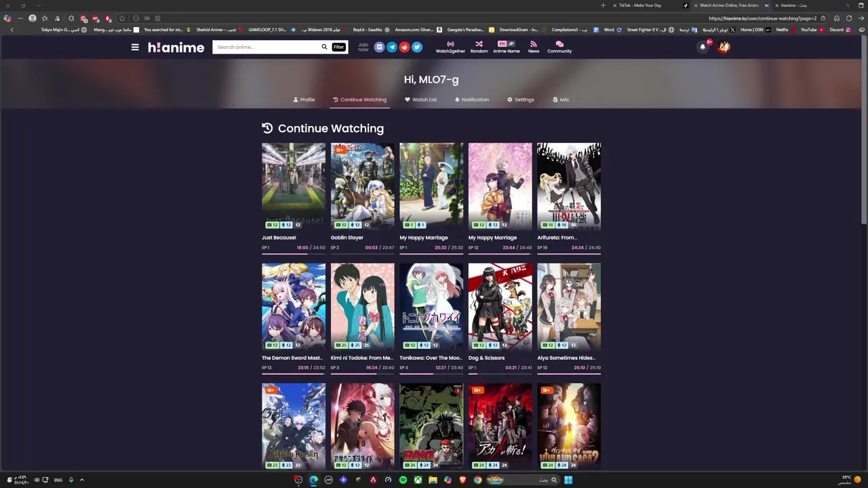Select the Continue Watching tab
Viewport: 868px width, 488px height.
(359, 100)
